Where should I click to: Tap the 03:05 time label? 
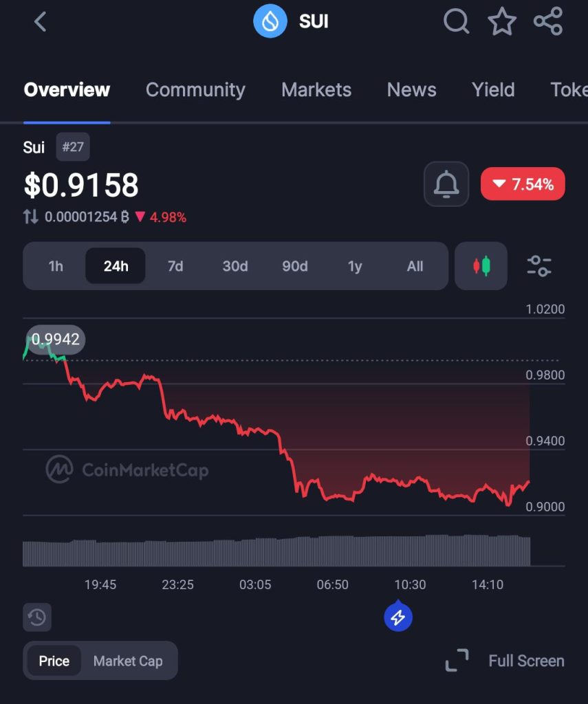(255, 584)
